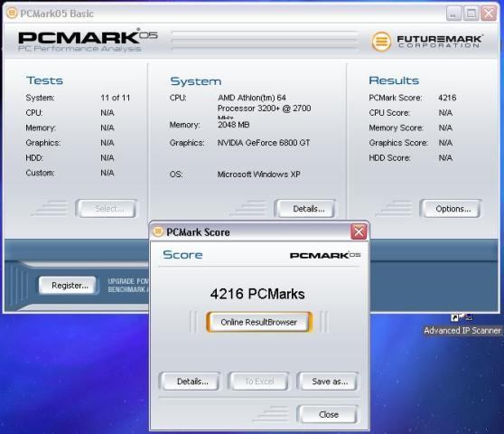Click the '11 of 11' system tests value
The height and width of the screenshot is (434, 504).
[x=115, y=98]
